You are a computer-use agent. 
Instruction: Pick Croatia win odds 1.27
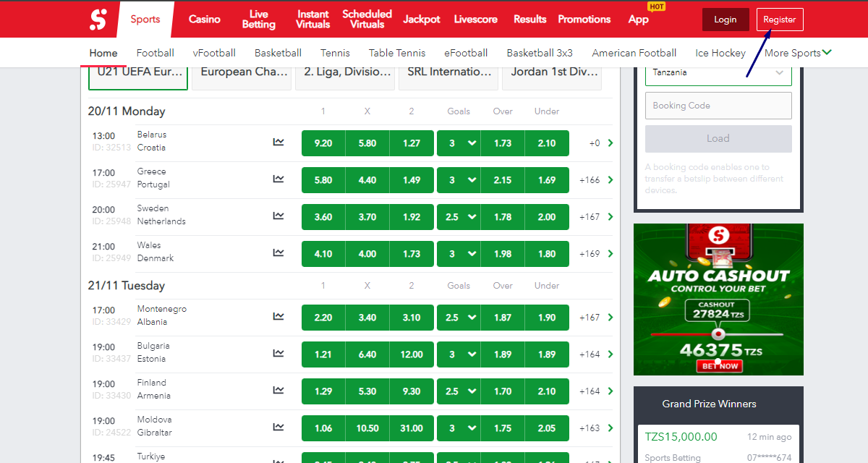coord(412,143)
